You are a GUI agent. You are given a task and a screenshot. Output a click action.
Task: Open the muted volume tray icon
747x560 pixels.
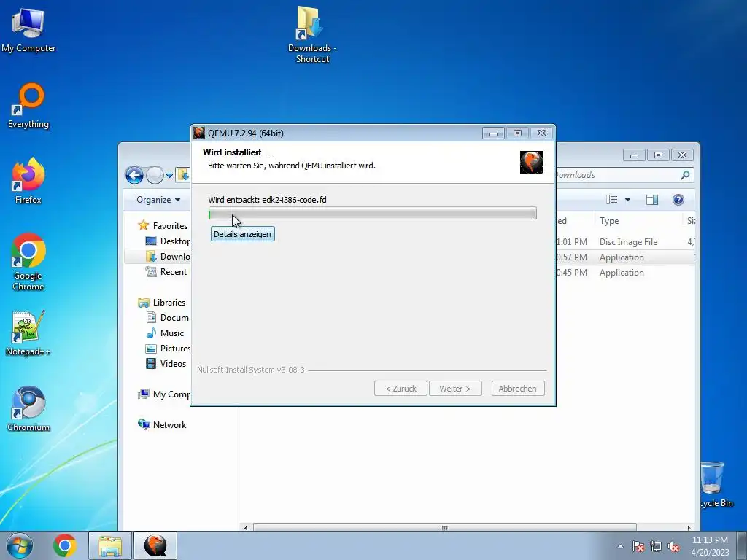coord(673,546)
